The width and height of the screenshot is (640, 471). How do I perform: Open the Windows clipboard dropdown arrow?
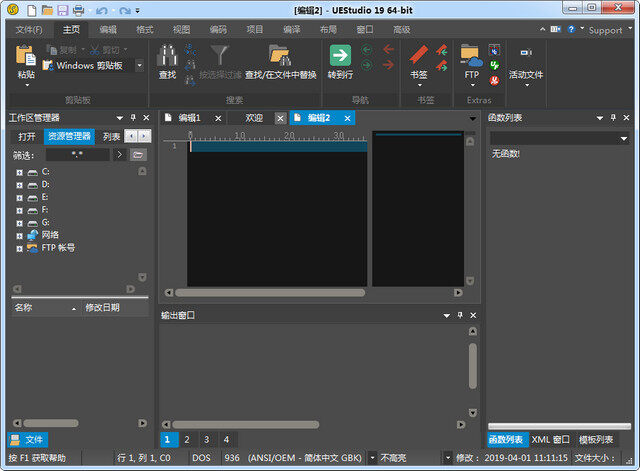pos(140,65)
